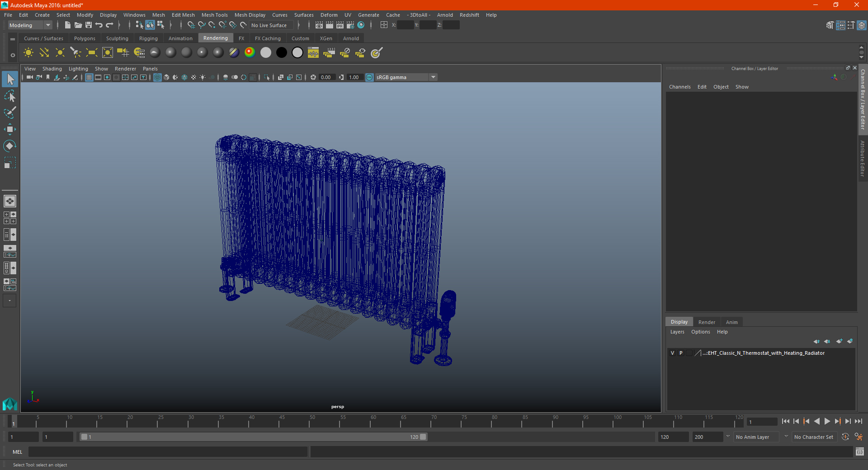
Task: Click the range slider bar handle at 120
Action: [423, 437]
